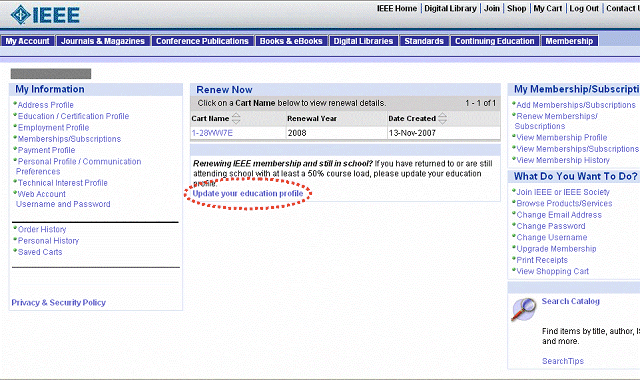This screenshot has height=380, width=640.
Task: Open the Shop link
Action: pos(516,9)
